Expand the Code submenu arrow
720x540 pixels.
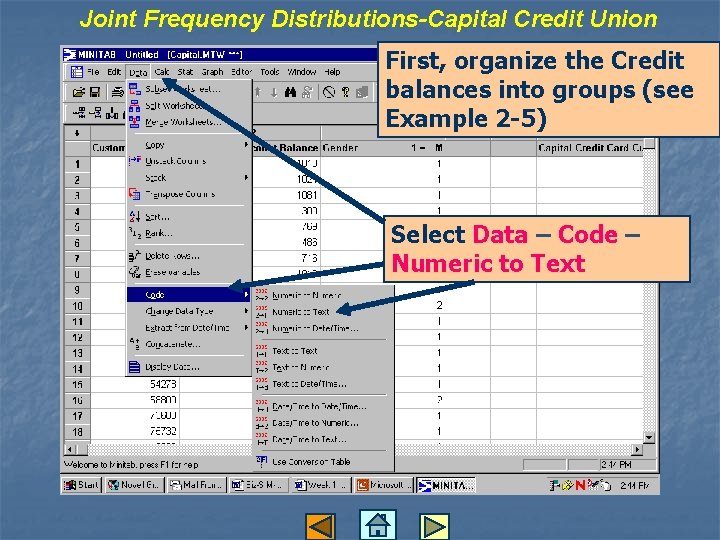click(247, 294)
